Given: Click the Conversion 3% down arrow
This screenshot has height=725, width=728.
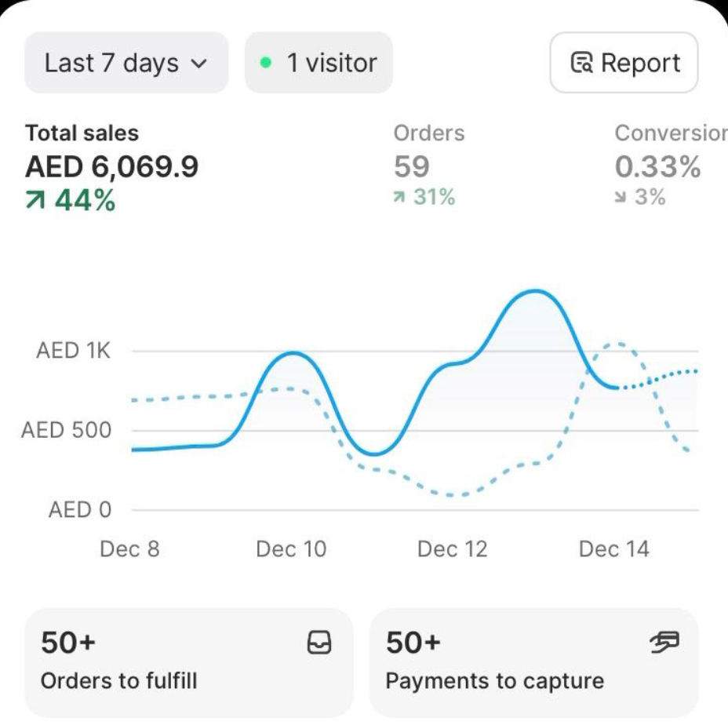Looking at the screenshot, I should tap(621, 197).
